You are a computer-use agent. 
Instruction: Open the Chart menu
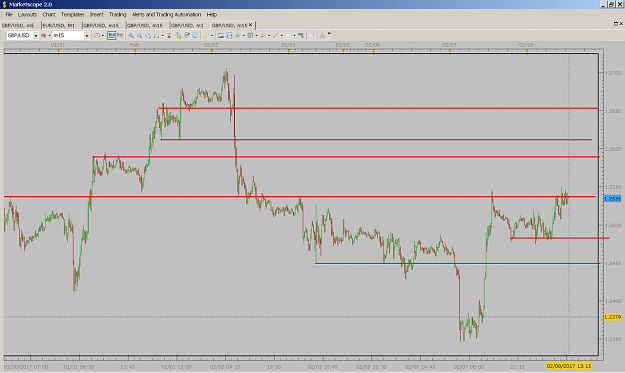(49, 14)
